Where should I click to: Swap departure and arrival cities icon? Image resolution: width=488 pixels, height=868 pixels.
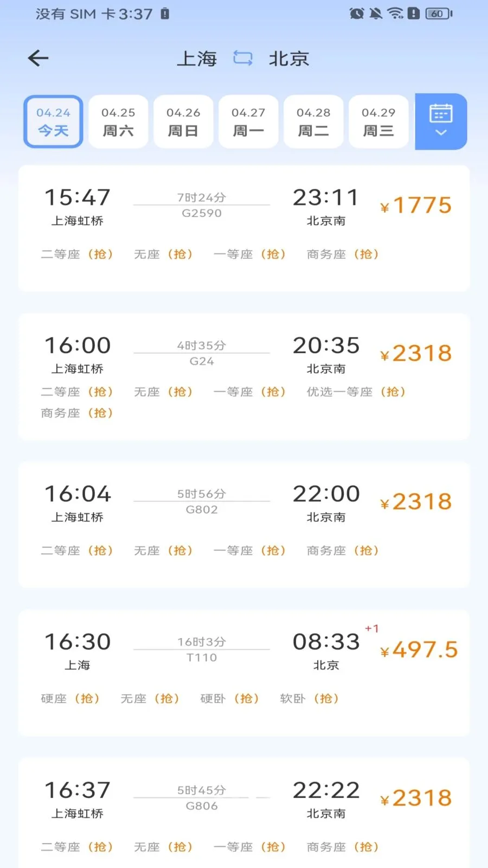pos(243,58)
